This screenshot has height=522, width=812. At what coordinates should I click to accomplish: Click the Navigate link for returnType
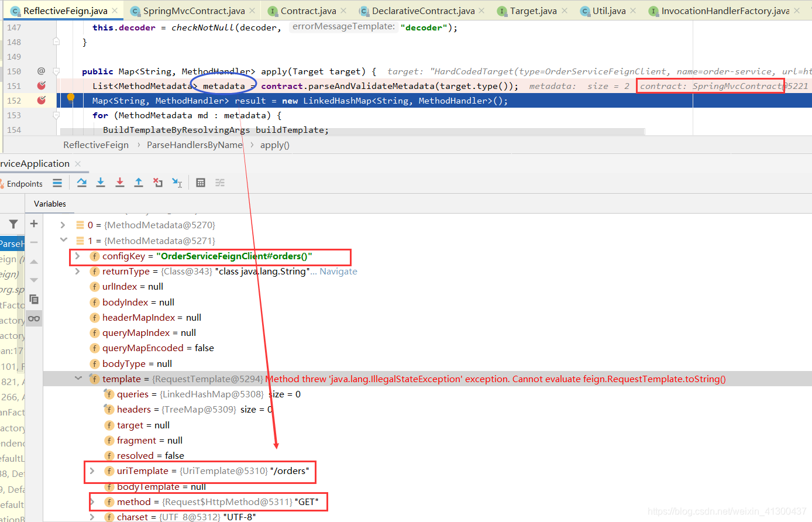click(x=338, y=272)
